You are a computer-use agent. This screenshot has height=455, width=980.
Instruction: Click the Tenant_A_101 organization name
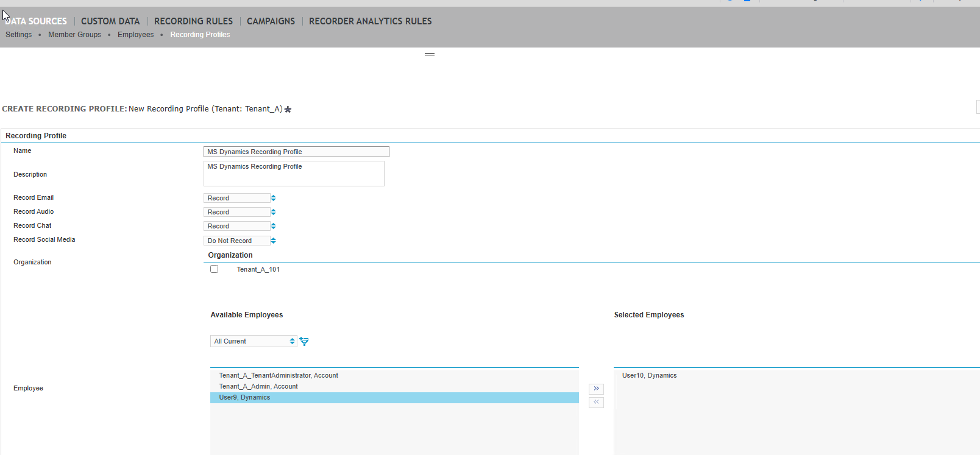(258, 269)
